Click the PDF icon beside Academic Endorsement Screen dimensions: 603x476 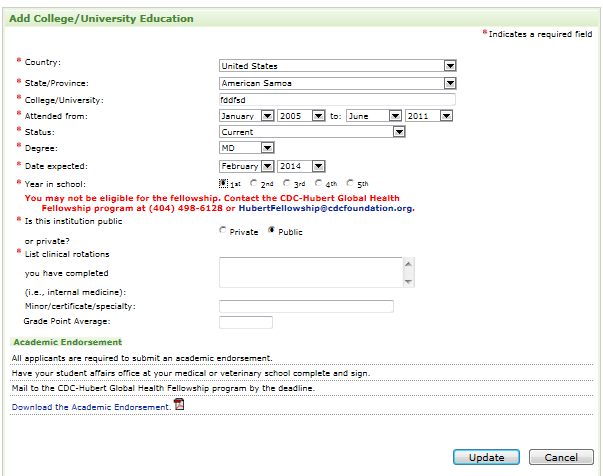click(180, 405)
